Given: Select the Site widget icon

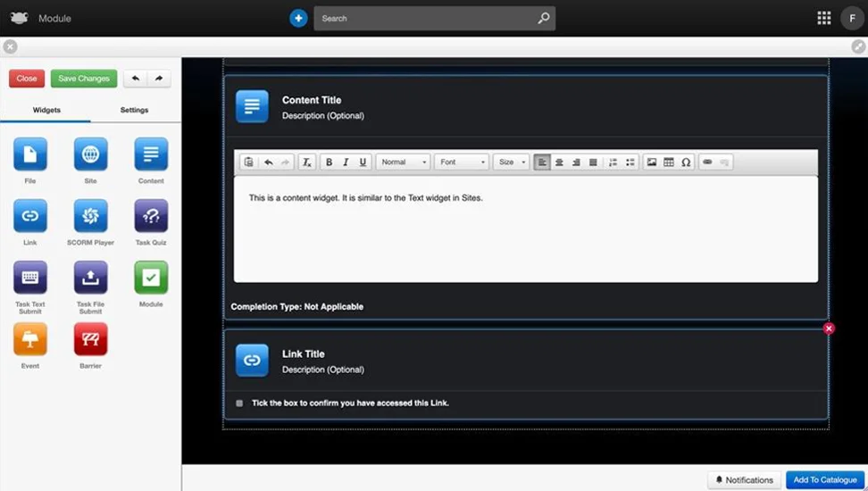Looking at the screenshot, I should pos(90,154).
